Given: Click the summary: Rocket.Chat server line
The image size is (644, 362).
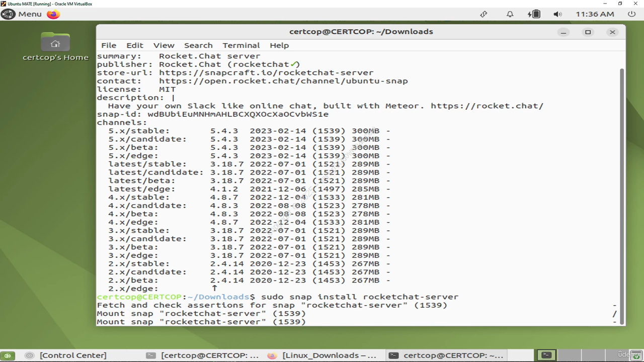Looking at the screenshot, I should click(x=179, y=56).
